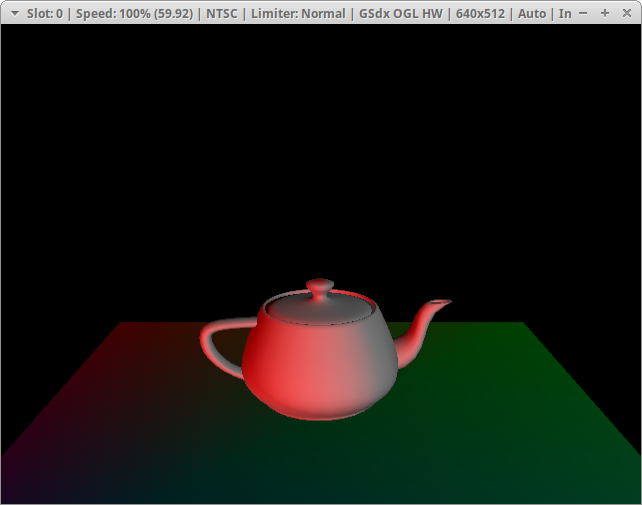Close the emulator window
Viewport: 642px width, 505px height.
[x=626, y=13]
